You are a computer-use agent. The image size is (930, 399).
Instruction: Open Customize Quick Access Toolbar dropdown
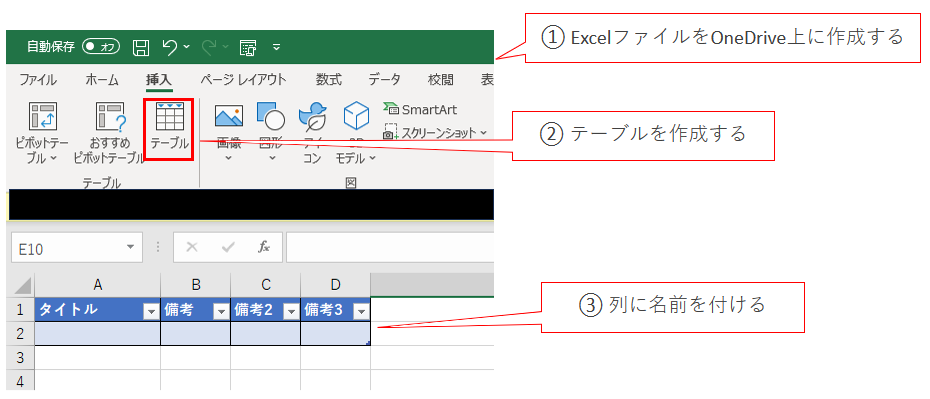pos(276,47)
